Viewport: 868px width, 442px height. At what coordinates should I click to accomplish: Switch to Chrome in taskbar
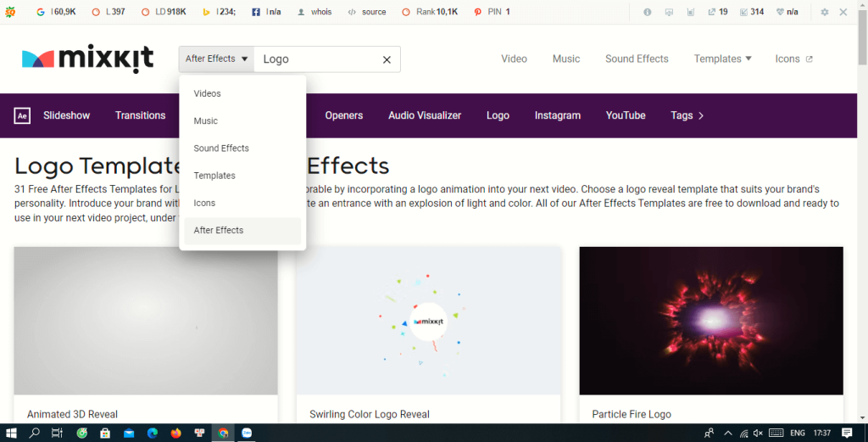[x=223, y=434]
